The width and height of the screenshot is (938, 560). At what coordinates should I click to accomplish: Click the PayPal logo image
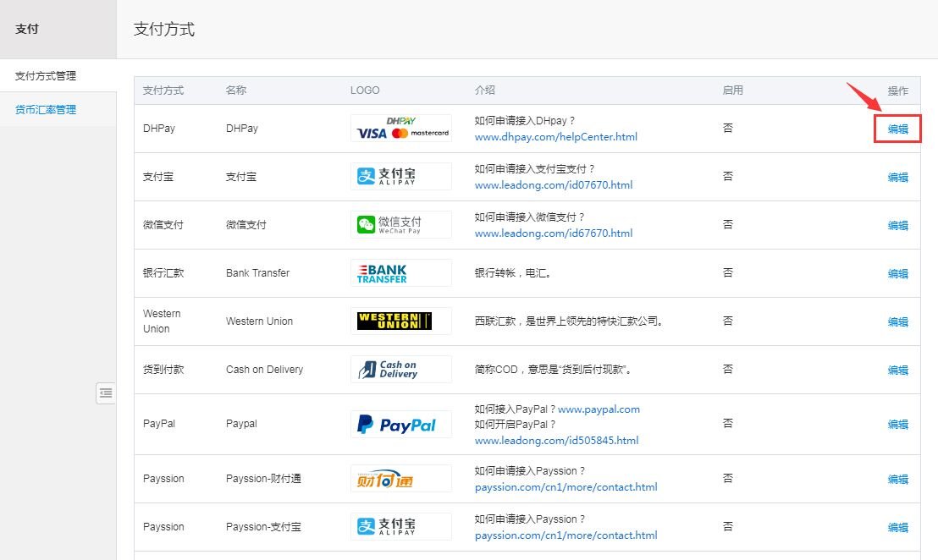pyautogui.click(x=400, y=424)
